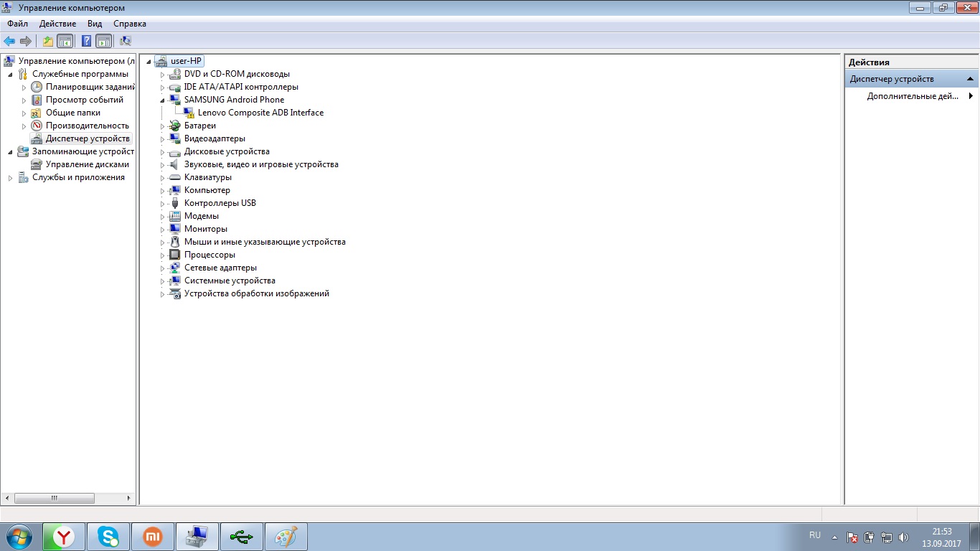The image size is (980, 551).
Task: Select "Мониторы" in device list
Action: click(x=206, y=229)
